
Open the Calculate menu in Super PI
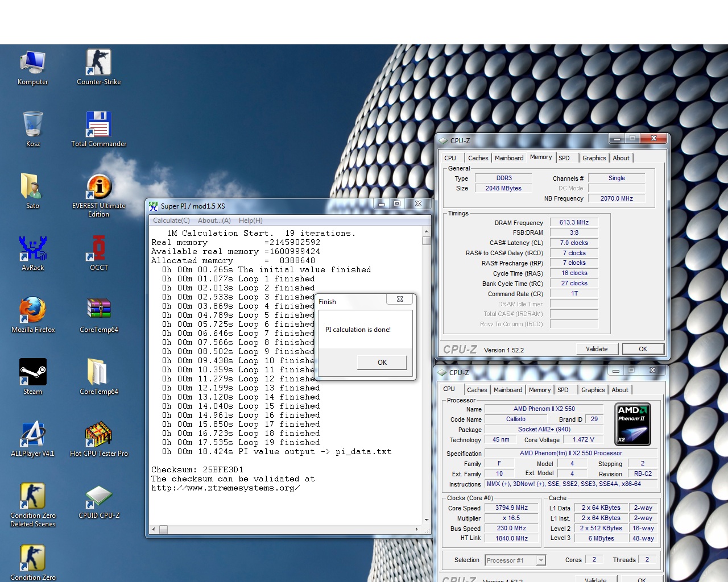pyautogui.click(x=171, y=221)
